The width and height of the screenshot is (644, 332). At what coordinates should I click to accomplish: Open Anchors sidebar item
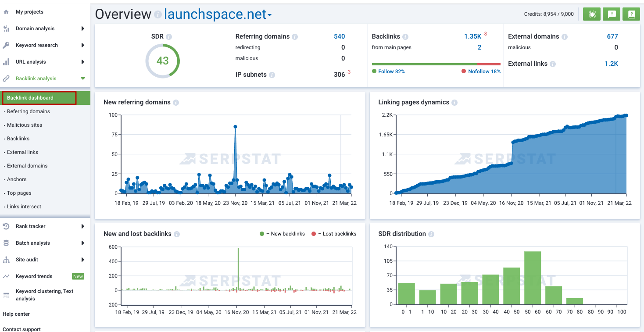coord(17,179)
